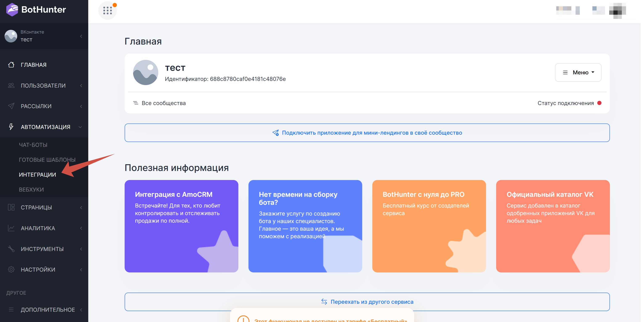Open the Меню dropdown button
Image resolution: width=644 pixels, height=322 pixels.
coord(578,72)
